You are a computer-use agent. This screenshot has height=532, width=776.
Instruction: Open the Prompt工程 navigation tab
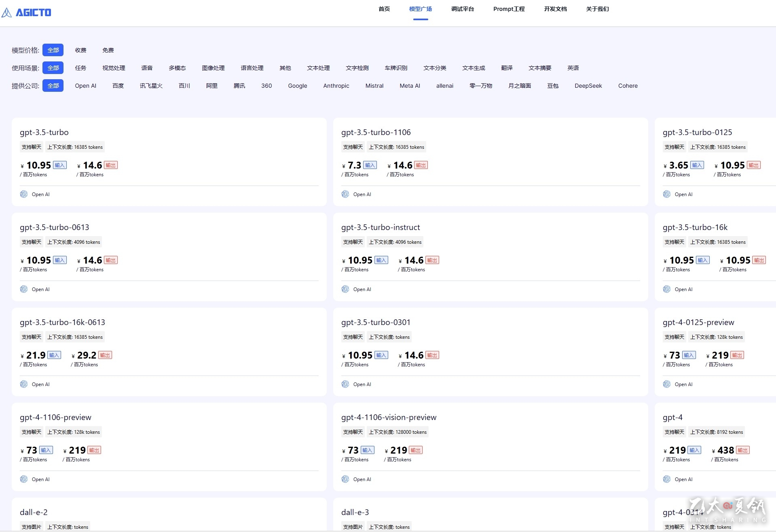(509, 9)
